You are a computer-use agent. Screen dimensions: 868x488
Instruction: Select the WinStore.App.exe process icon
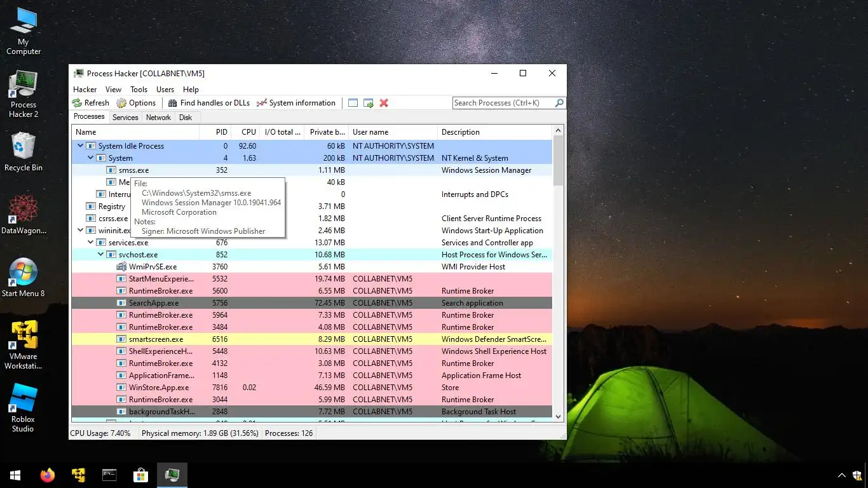[x=122, y=388]
